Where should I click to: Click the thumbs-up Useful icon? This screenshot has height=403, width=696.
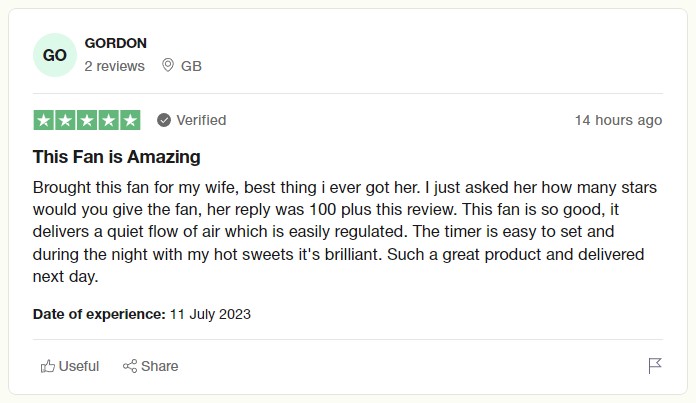47,366
